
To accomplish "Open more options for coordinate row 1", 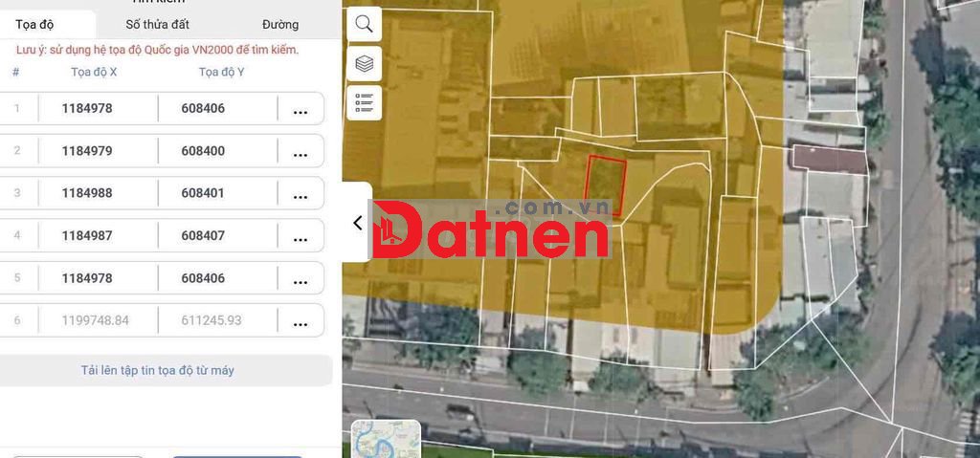I will pyautogui.click(x=300, y=109).
